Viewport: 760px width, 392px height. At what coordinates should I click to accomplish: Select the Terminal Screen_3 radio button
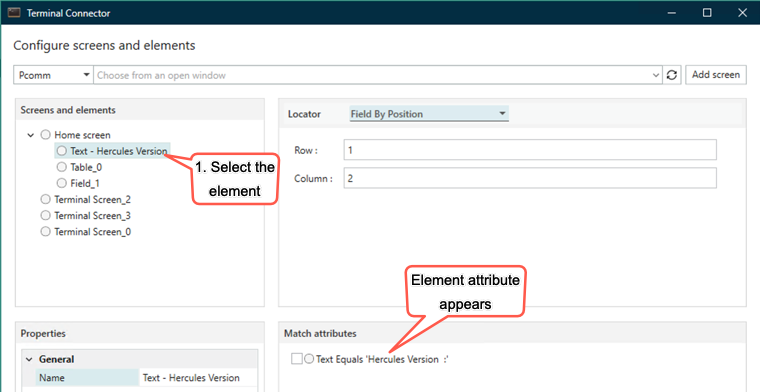pos(46,215)
